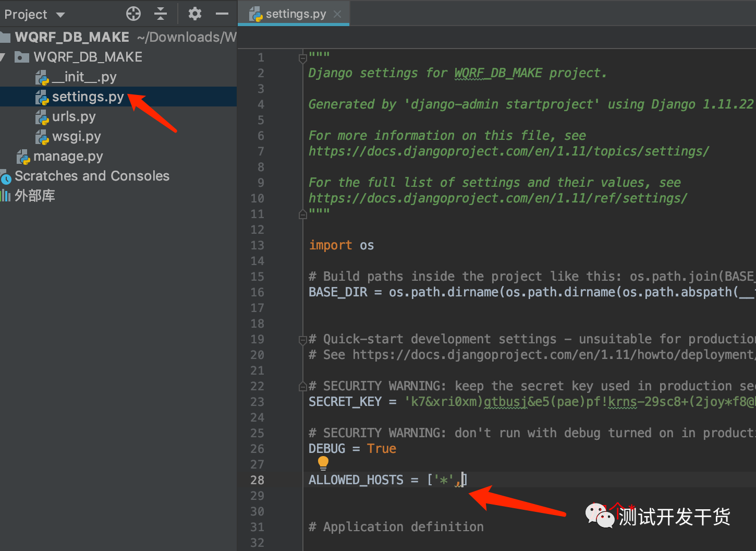
Task: Collapse the inner WQRF_DB_MAKE folder arrow
Action: (x=3, y=57)
